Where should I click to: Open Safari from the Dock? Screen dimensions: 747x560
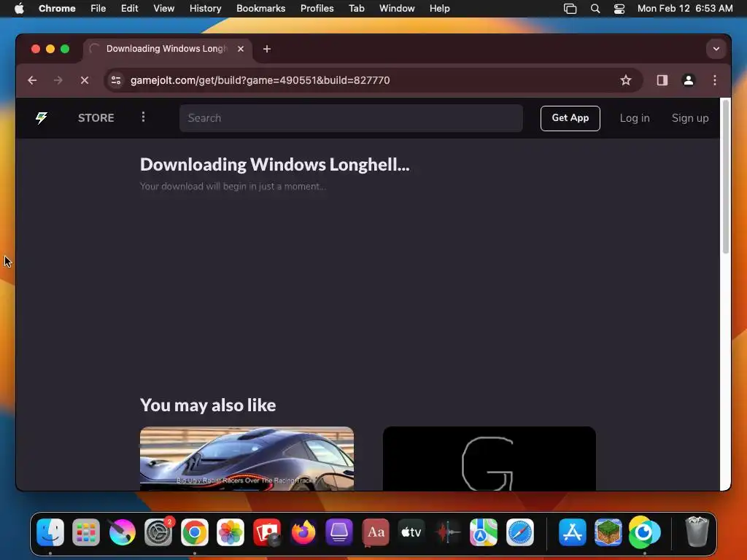[519, 532]
